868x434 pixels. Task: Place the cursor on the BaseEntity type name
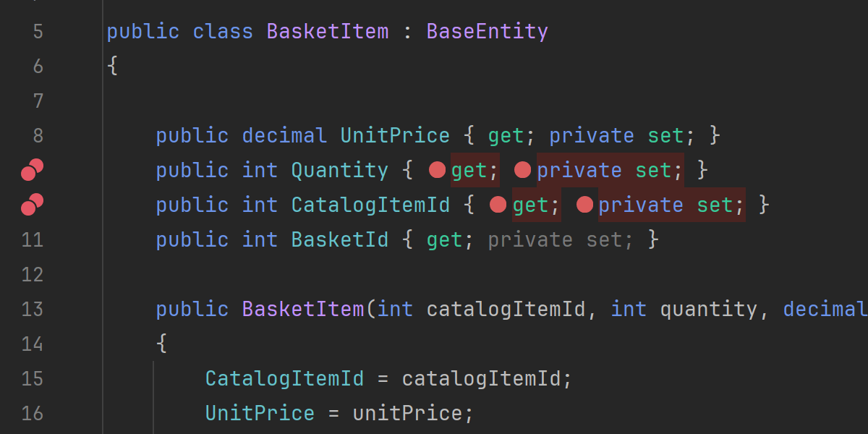487,31
